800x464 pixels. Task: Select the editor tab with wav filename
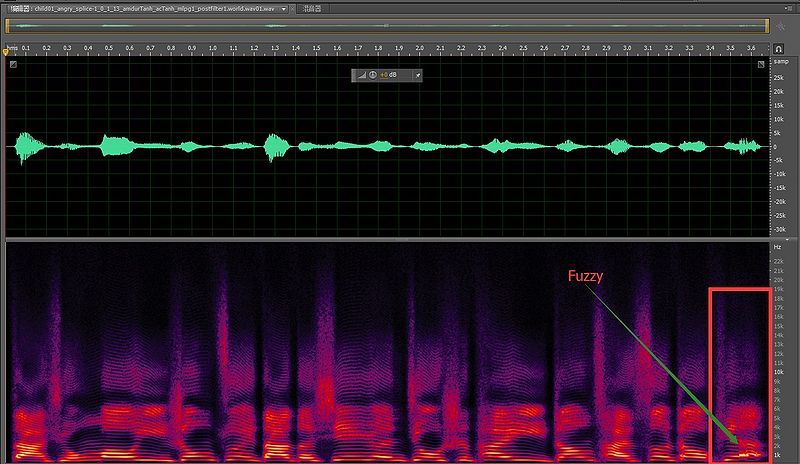point(140,7)
